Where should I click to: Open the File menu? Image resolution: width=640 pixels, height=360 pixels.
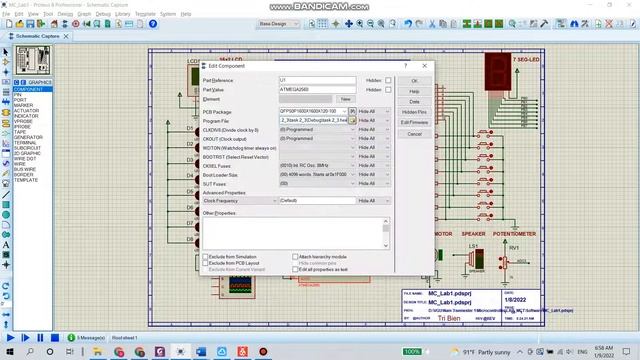click(x=6, y=14)
